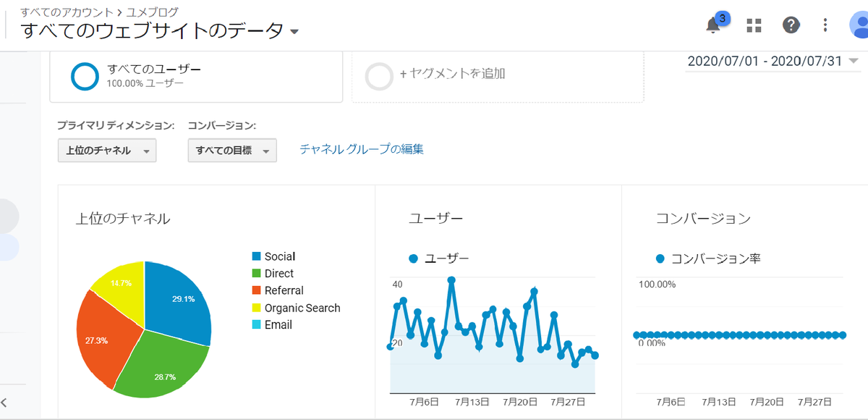Open the apps grid icon
This screenshot has height=420, width=868.
point(754,25)
